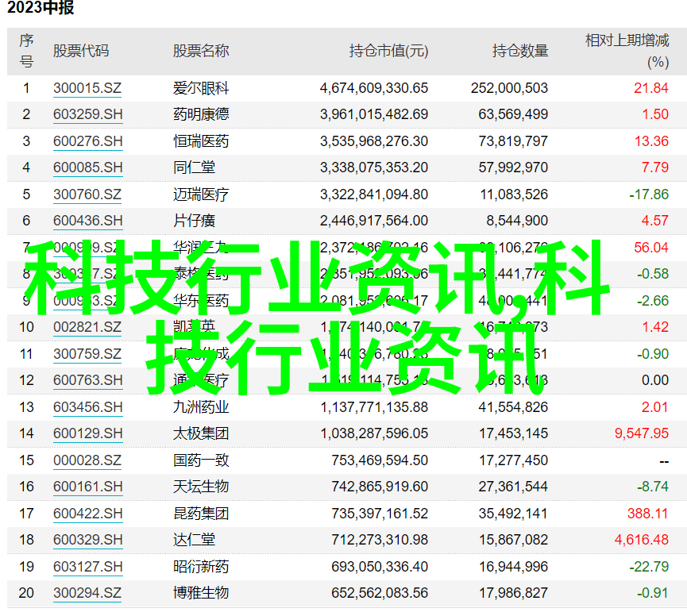Click the change value 9,547.95

[642, 433]
